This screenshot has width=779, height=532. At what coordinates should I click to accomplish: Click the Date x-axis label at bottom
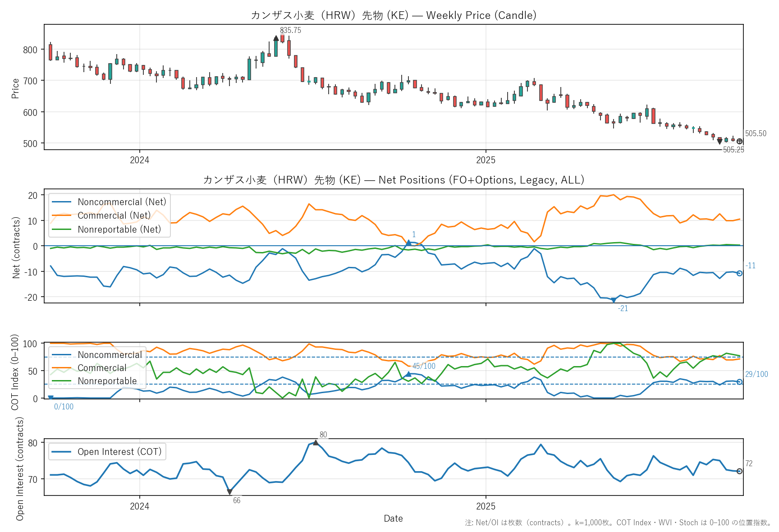click(x=393, y=518)
